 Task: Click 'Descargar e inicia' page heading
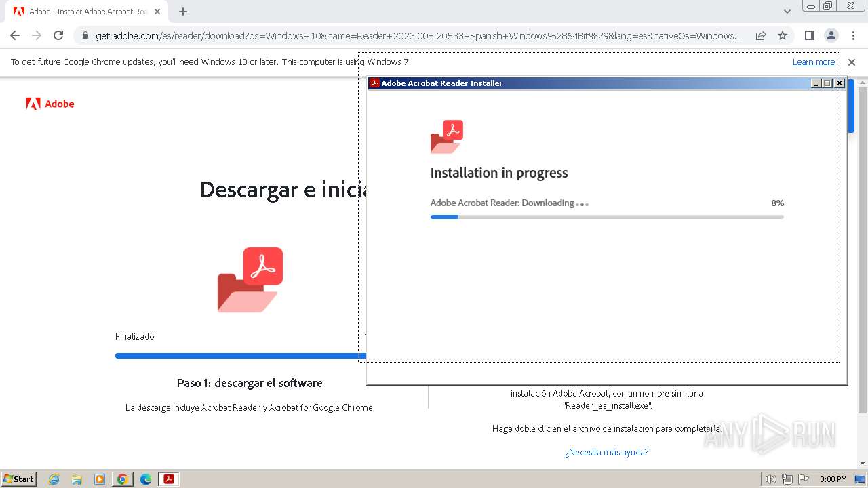coord(283,190)
